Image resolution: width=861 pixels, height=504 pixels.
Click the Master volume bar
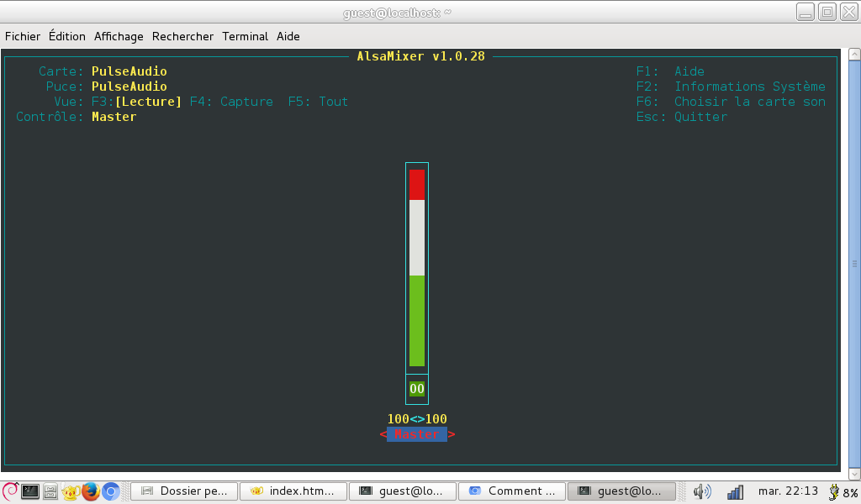pyautogui.click(x=417, y=268)
